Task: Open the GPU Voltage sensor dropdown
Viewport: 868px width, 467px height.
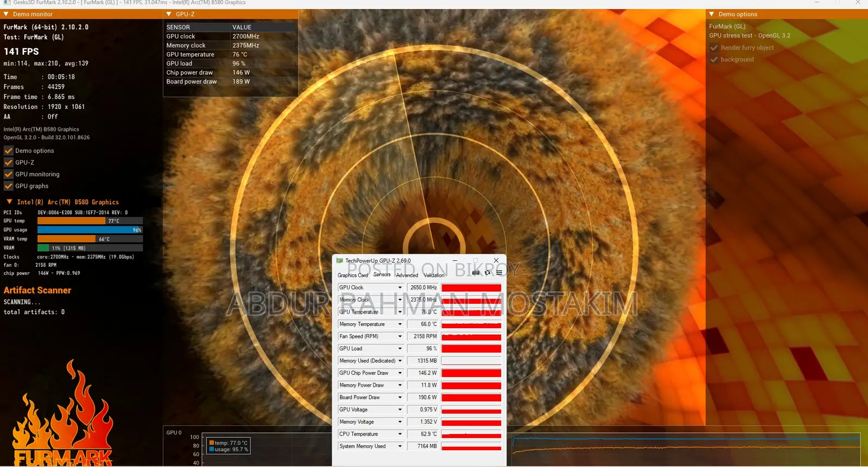Action: pyautogui.click(x=400, y=410)
